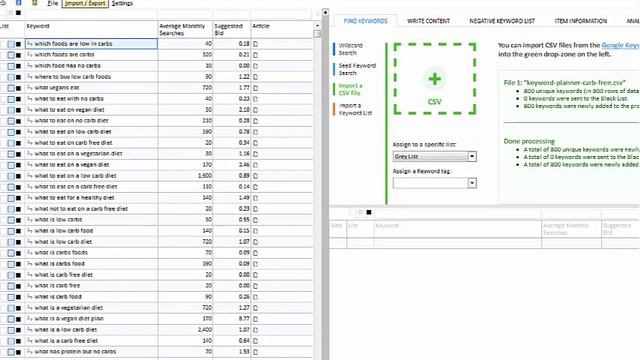The height and width of the screenshot is (360, 640).
Task: Open the Negative Keyword List tab
Action: [x=502, y=21]
